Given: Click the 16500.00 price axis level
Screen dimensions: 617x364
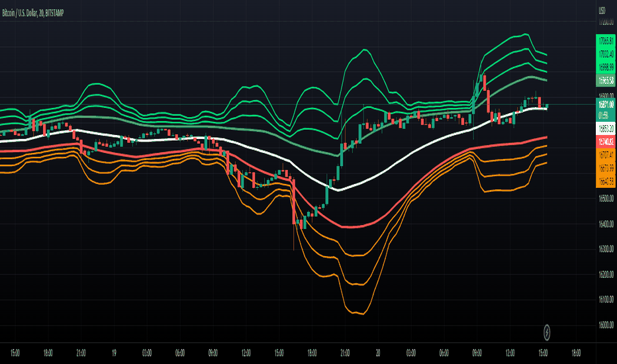Looking at the screenshot, I should 606,199.
